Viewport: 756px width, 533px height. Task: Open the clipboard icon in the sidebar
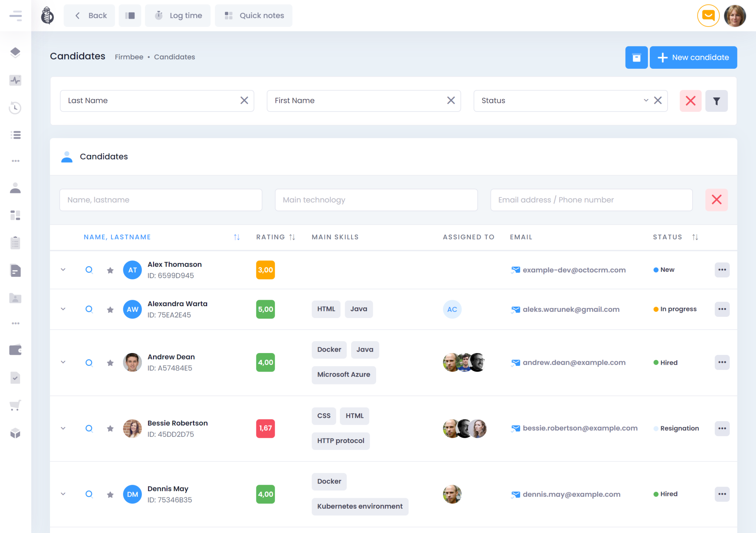click(x=15, y=243)
